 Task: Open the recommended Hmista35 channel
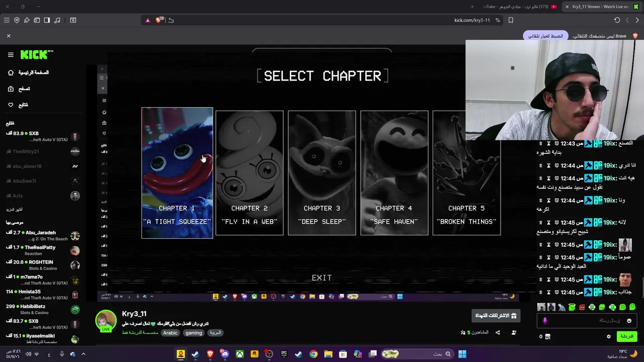[x=43, y=295]
